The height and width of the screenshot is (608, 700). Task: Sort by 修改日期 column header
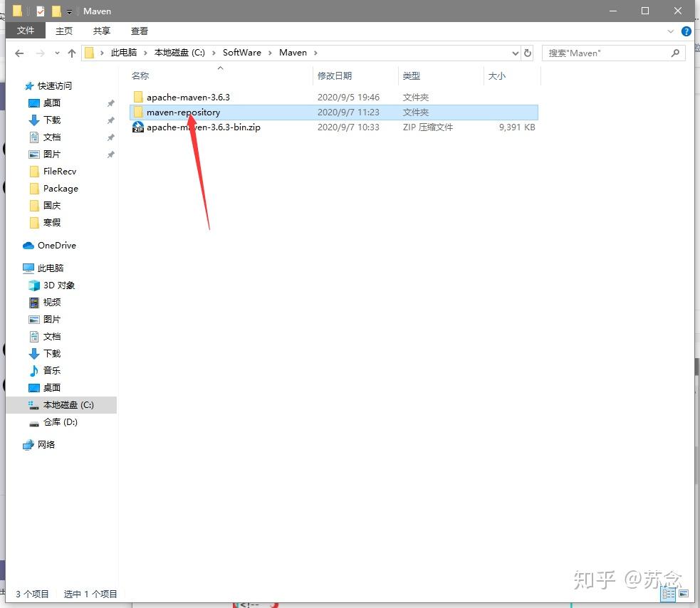(x=335, y=76)
